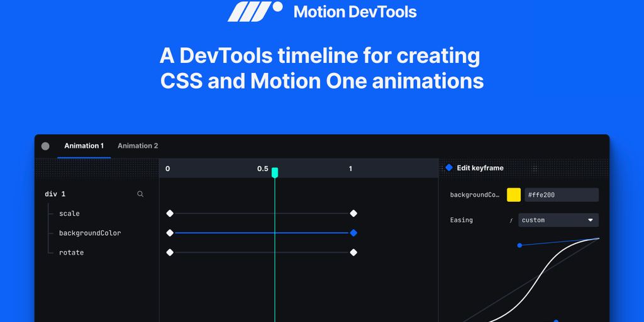Image resolution: width=644 pixels, height=322 pixels.
Task: Select the scale end keyframe diamond
Action: tap(353, 213)
